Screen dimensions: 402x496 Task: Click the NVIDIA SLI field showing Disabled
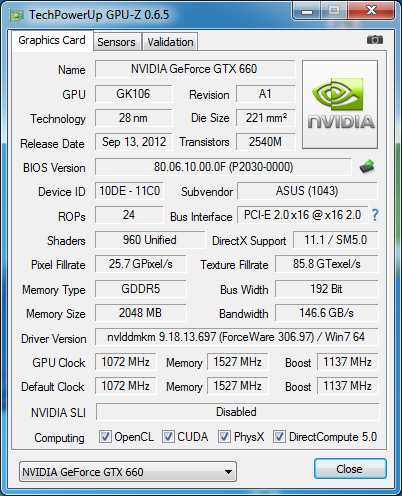237,412
